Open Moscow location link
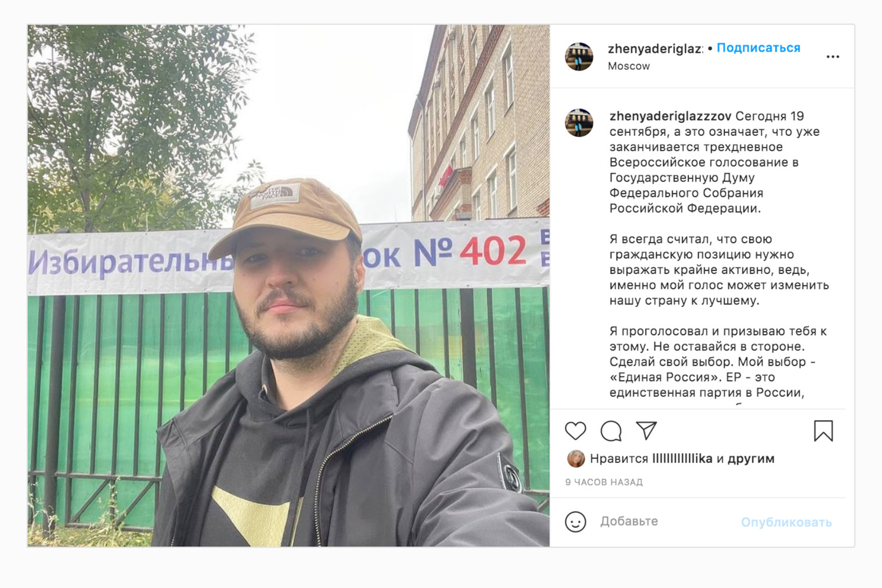The height and width of the screenshot is (588, 882). tap(629, 66)
